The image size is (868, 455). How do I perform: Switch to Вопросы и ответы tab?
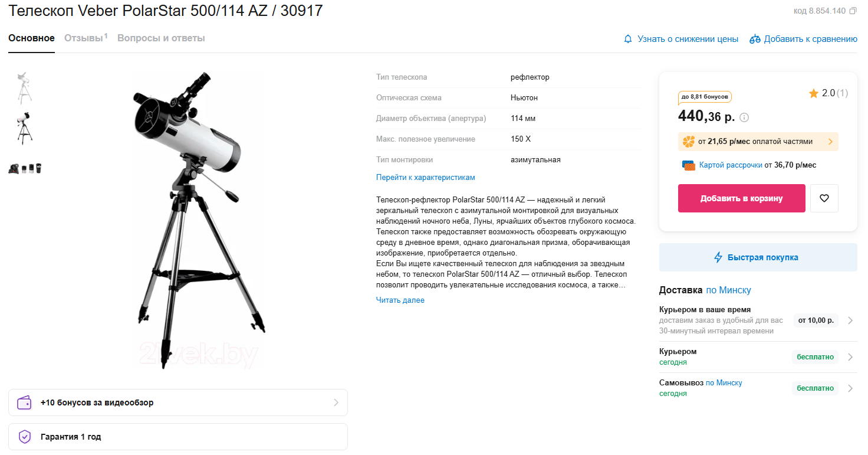point(161,38)
